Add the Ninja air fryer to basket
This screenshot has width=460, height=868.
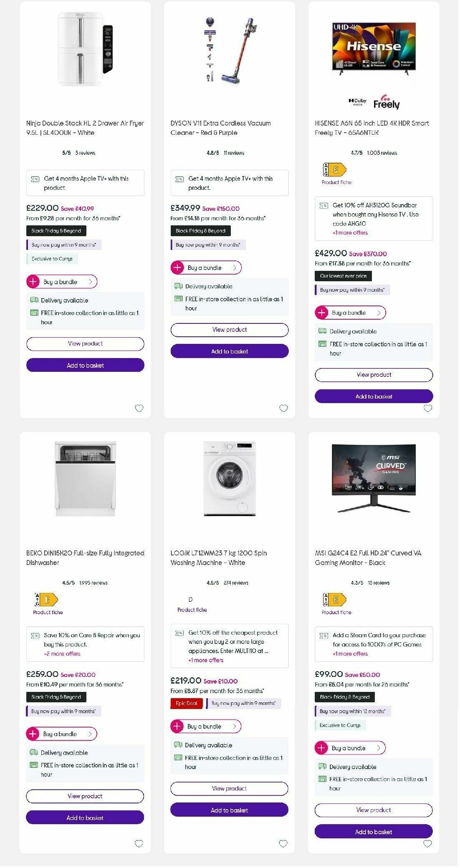click(x=85, y=365)
